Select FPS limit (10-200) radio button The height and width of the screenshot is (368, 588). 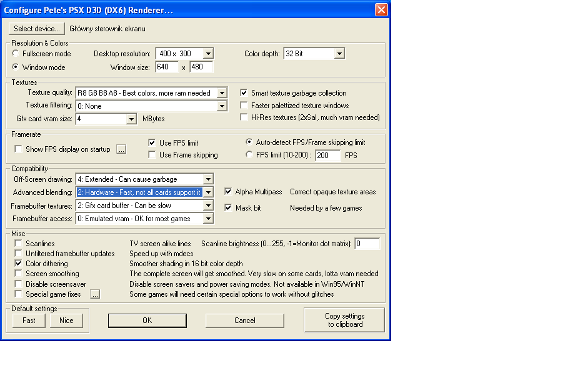coord(249,154)
